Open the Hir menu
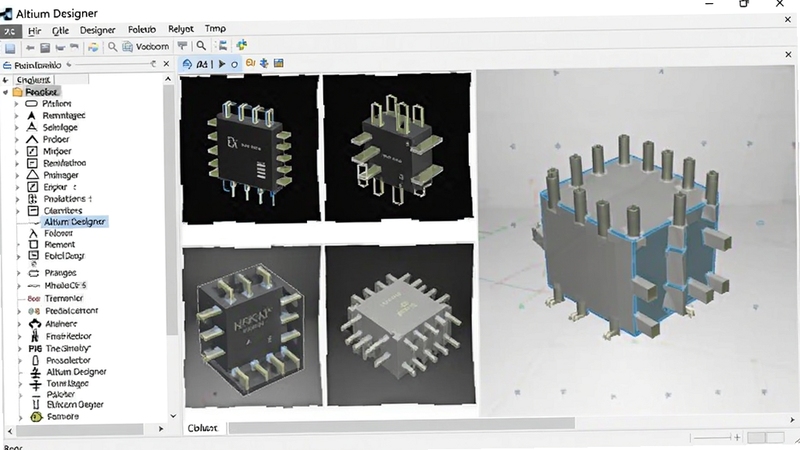Viewport: 800px width, 450px height. coord(34,31)
